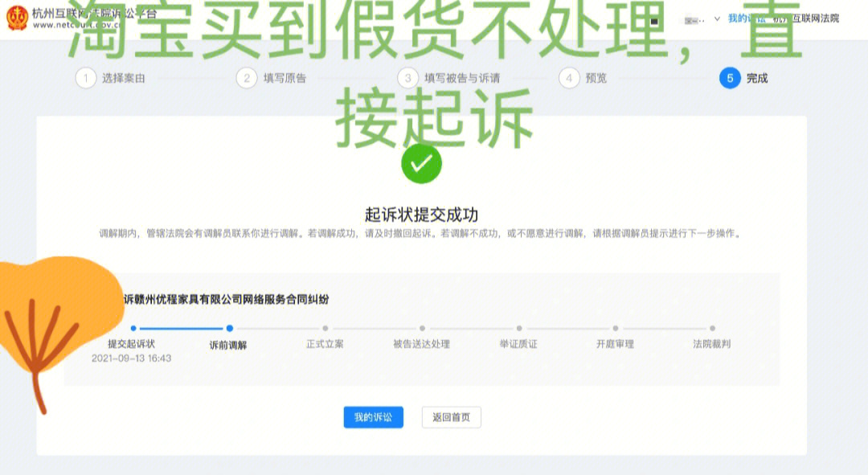Click 开庭审理 progress marker dot
868x475 pixels.
[616, 328]
